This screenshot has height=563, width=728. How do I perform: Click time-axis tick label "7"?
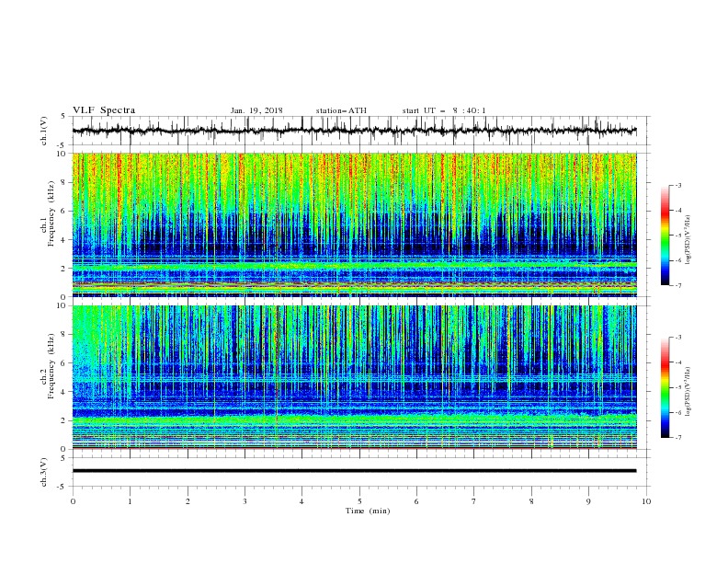(x=474, y=501)
